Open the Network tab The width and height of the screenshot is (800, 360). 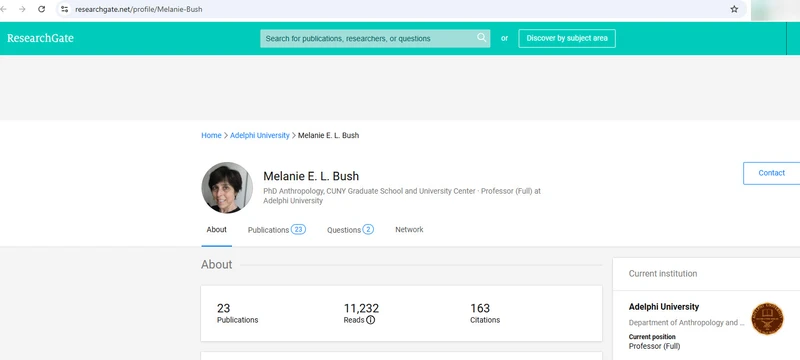click(x=409, y=229)
